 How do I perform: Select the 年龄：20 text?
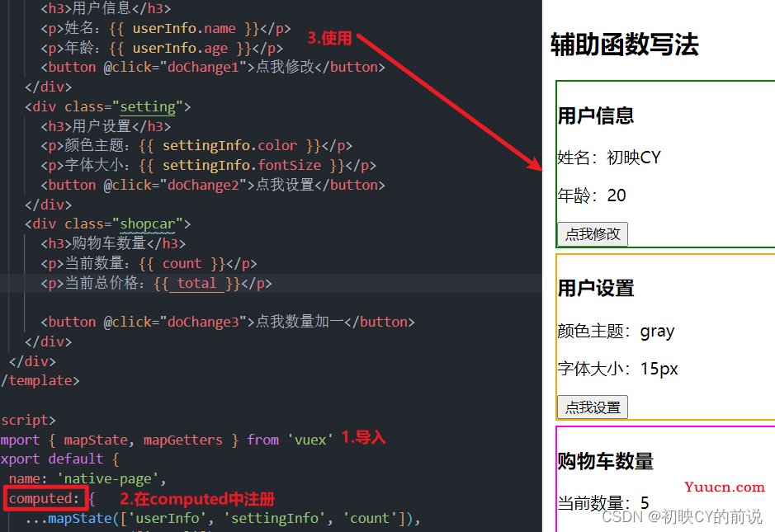tap(592, 195)
